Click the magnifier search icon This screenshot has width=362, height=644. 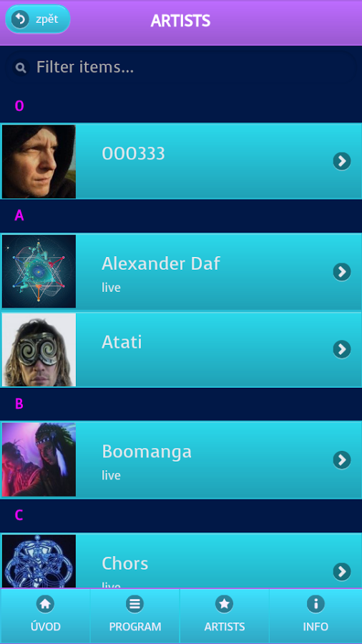pos(21,67)
